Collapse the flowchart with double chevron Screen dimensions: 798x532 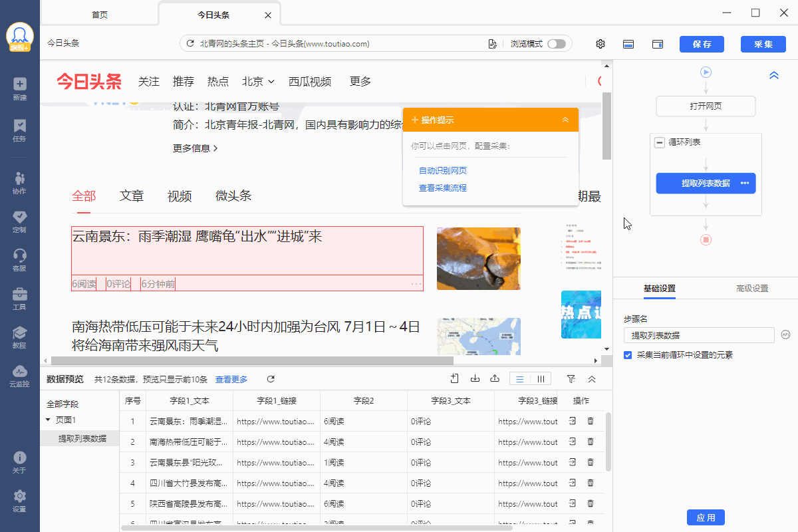774,75
